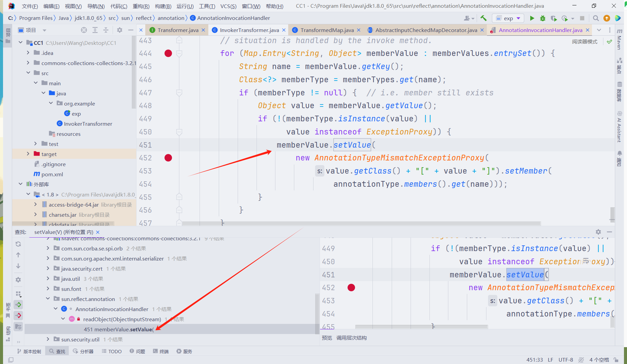The height and width of the screenshot is (364, 627).
Task: Select pom.xml in the project tree
Action: pyautogui.click(x=52, y=174)
